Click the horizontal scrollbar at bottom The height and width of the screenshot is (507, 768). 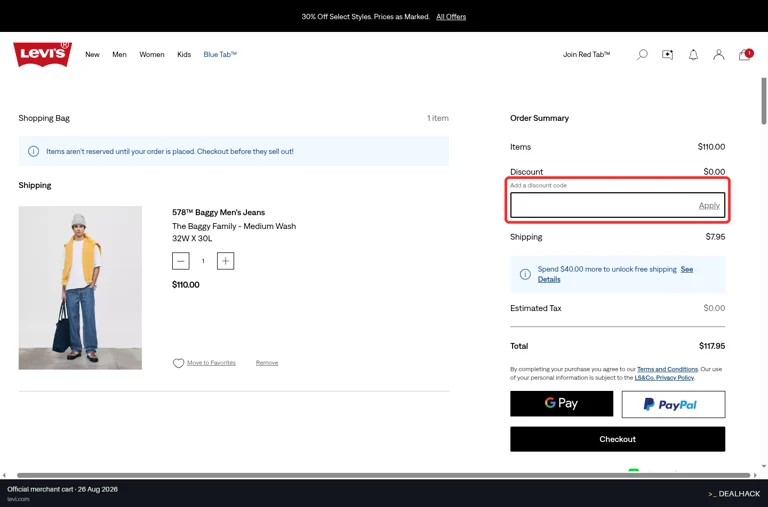point(384,475)
